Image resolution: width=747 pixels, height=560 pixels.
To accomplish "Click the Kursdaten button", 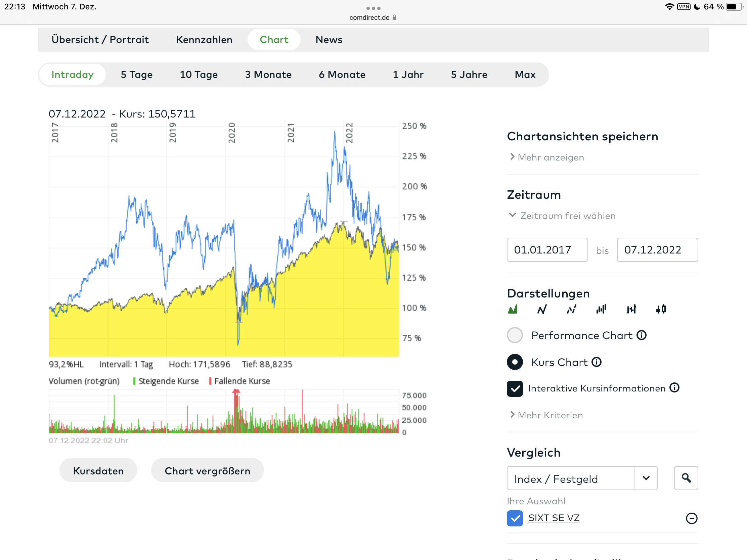I will (98, 471).
